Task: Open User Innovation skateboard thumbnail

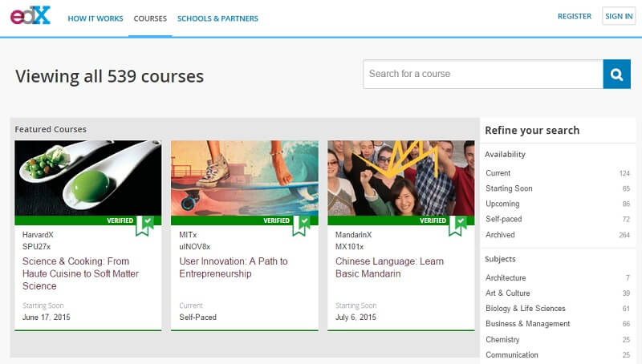Action: [x=245, y=178]
